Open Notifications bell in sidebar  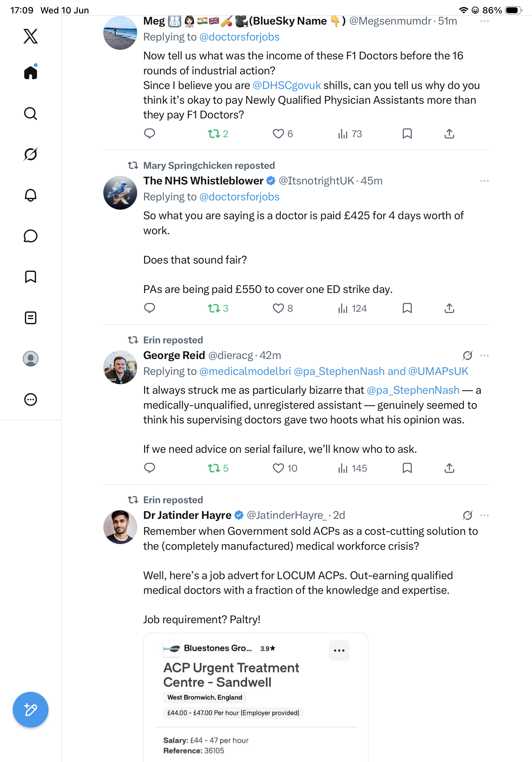31,195
